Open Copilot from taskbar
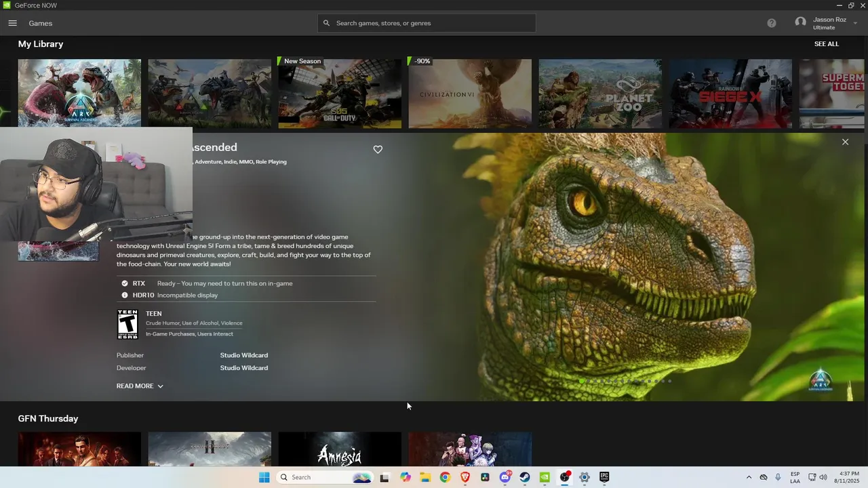868x488 pixels. tap(406, 477)
